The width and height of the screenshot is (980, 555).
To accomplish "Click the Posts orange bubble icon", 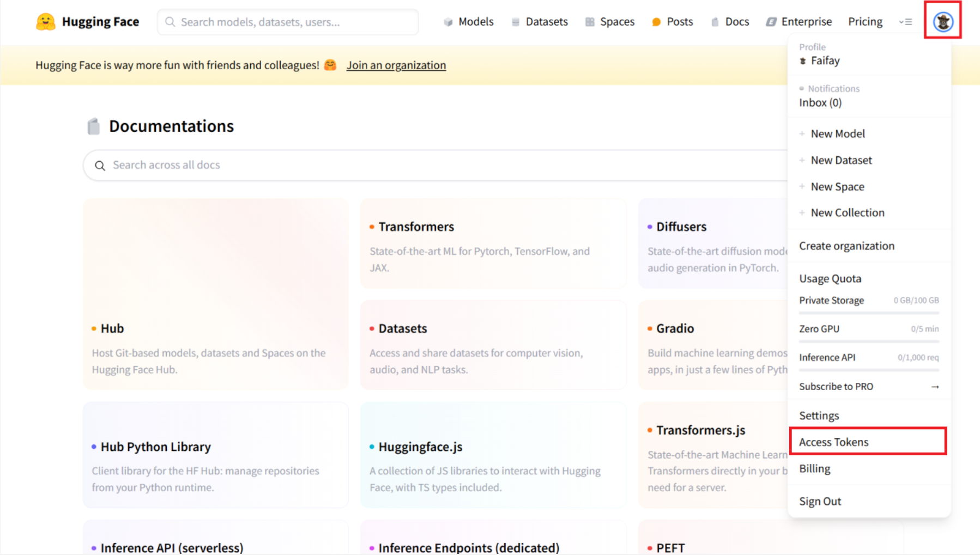I will point(656,22).
